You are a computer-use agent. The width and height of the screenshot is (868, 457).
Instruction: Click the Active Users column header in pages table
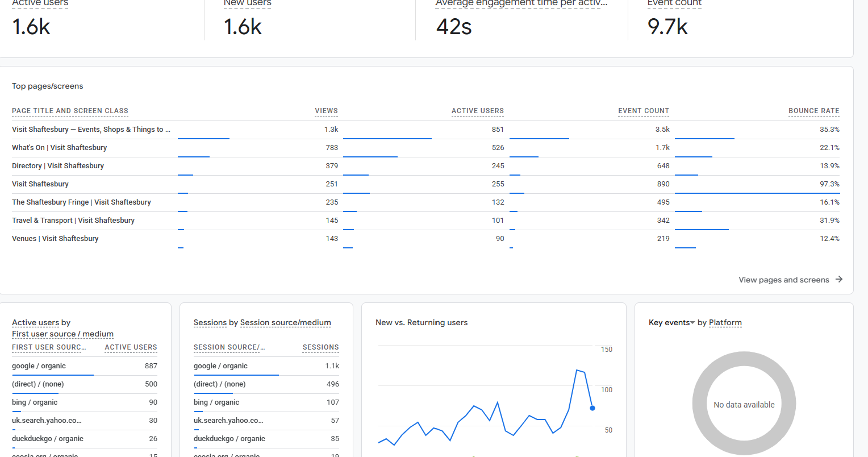click(478, 111)
